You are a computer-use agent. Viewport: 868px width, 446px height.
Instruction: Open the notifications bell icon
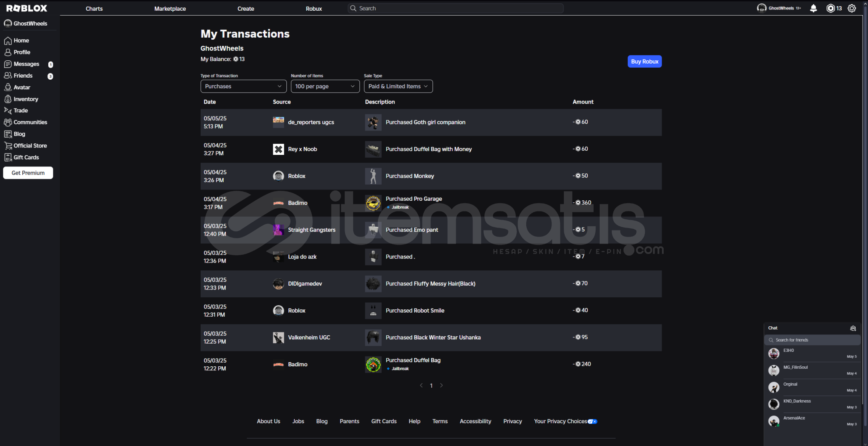click(x=813, y=8)
